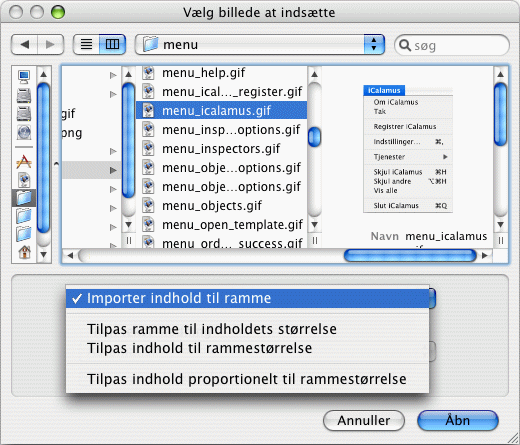Open the Applications icon in the sidebar

pyautogui.click(x=24, y=162)
